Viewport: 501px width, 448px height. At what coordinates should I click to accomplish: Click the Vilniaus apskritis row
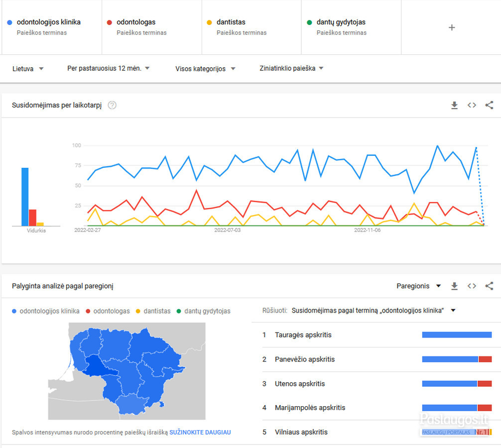click(377, 432)
